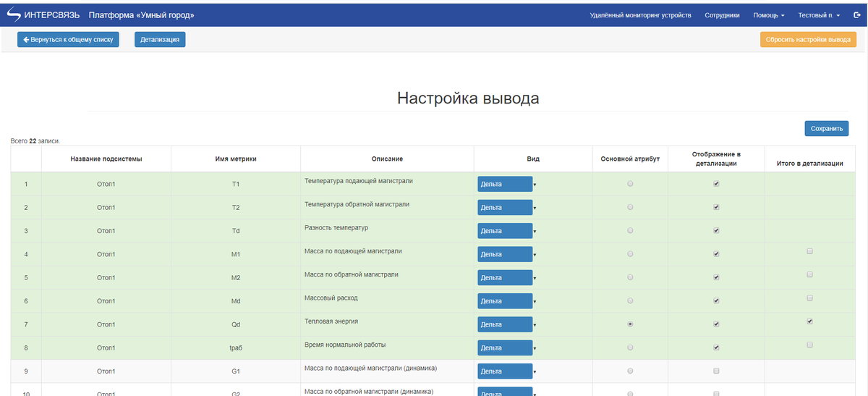Image resolution: width=868 pixels, height=396 pixels.
Task: Click the Интерсвязь logo icon
Action: 14,15
